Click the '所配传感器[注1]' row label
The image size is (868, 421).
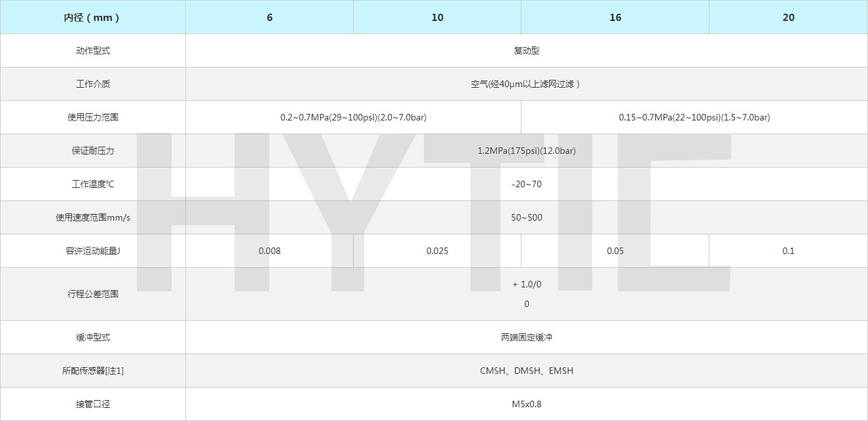(92, 371)
